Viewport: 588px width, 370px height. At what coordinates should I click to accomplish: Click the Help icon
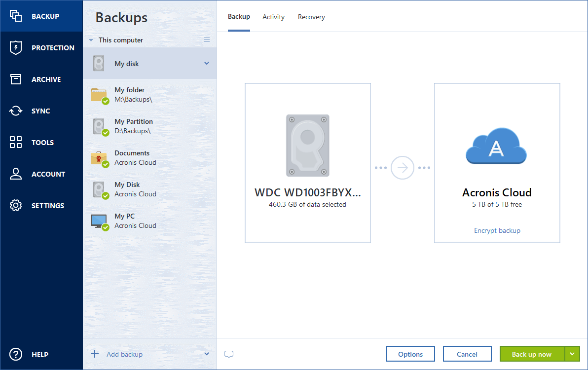(15, 354)
